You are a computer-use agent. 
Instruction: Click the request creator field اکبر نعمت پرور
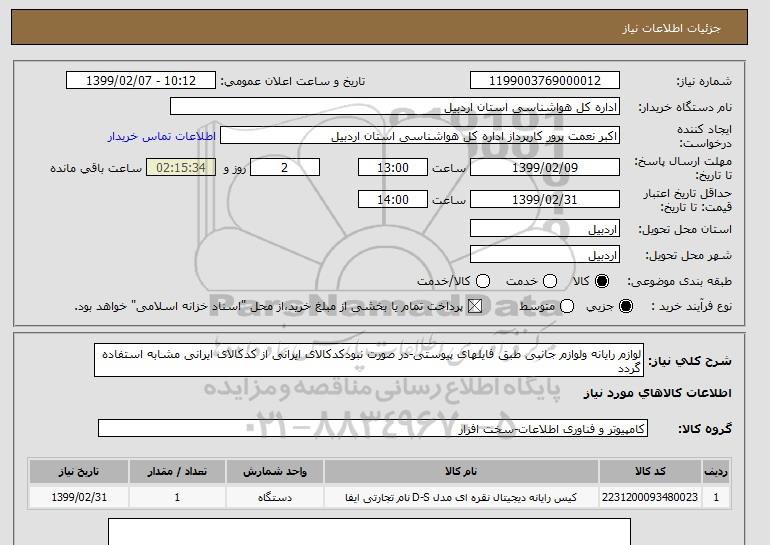pos(420,136)
